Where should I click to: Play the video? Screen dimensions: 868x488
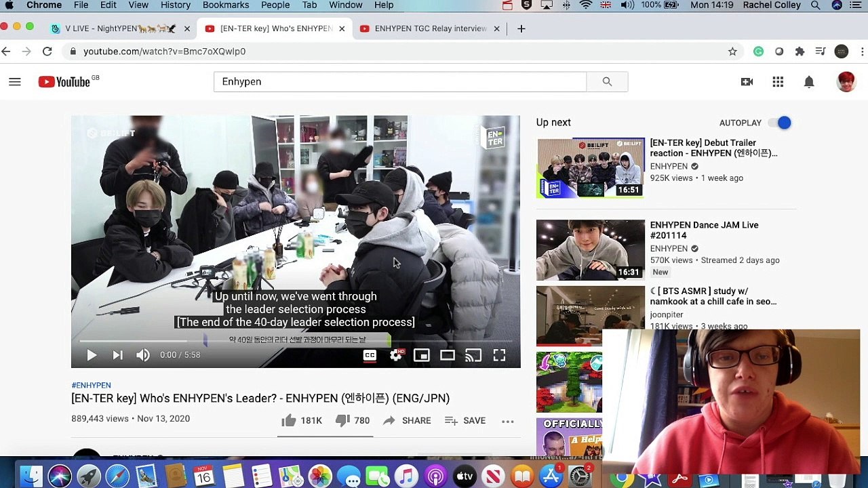(92, 354)
